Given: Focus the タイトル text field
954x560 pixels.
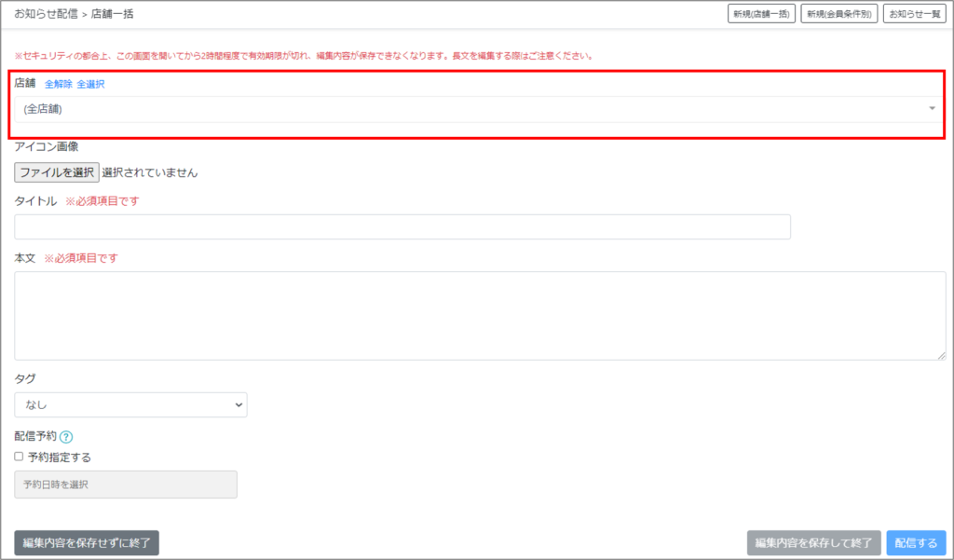Looking at the screenshot, I should [402, 226].
